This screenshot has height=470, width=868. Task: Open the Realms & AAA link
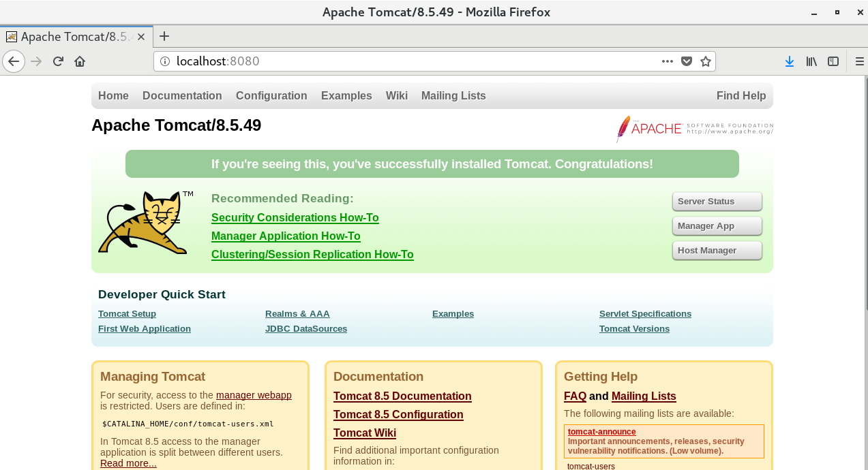tap(297, 314)
